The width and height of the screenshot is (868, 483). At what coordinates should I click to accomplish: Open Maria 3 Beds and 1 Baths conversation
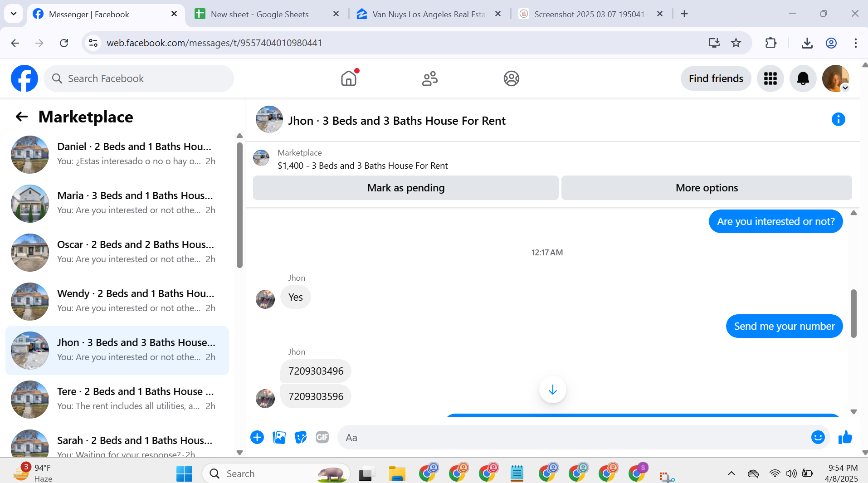click(117, 203)
